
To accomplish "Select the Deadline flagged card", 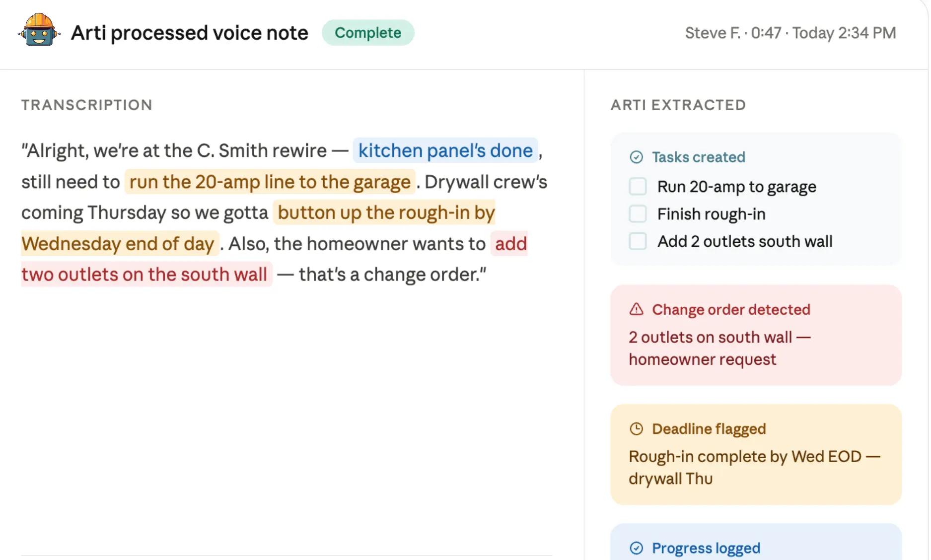I will (755, 454).
